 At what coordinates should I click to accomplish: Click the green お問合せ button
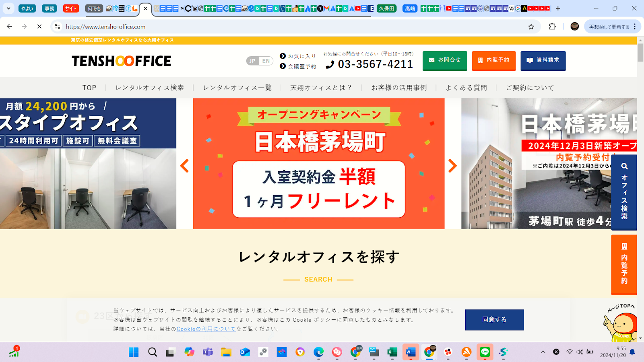(x=445, y=60)
